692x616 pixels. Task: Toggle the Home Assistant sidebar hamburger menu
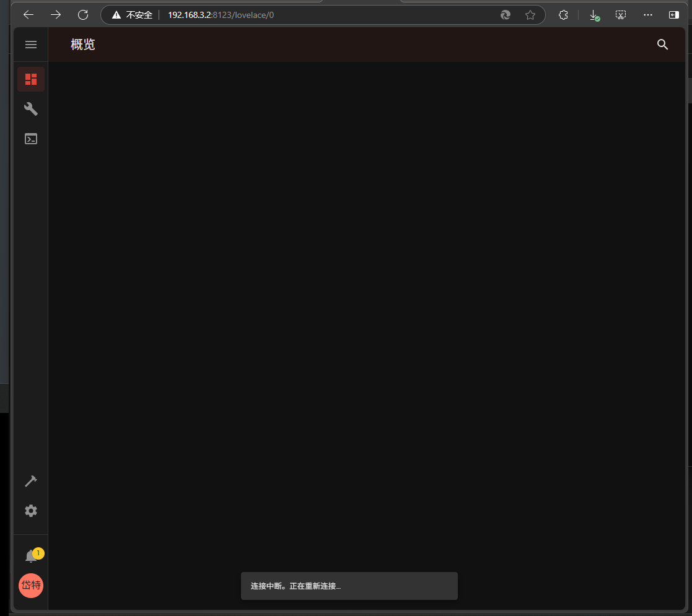pyautogui.click(x=31, y=45)
